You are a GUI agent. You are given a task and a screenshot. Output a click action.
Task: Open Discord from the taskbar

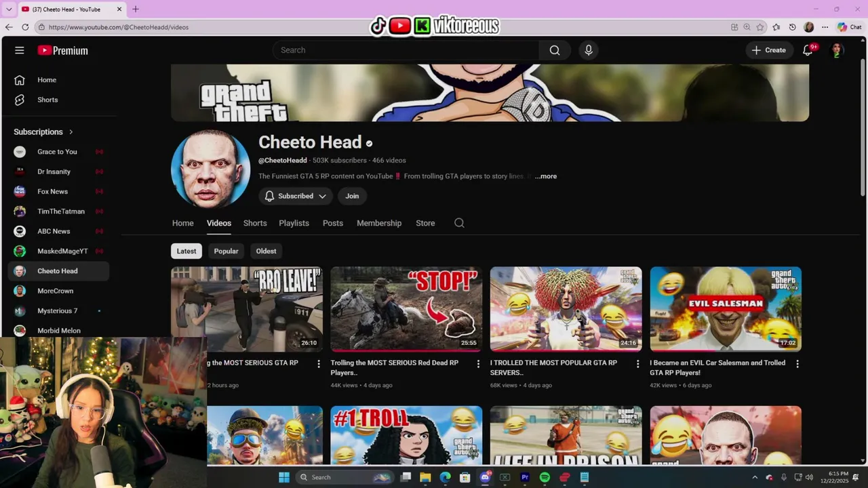pos(485,477)
